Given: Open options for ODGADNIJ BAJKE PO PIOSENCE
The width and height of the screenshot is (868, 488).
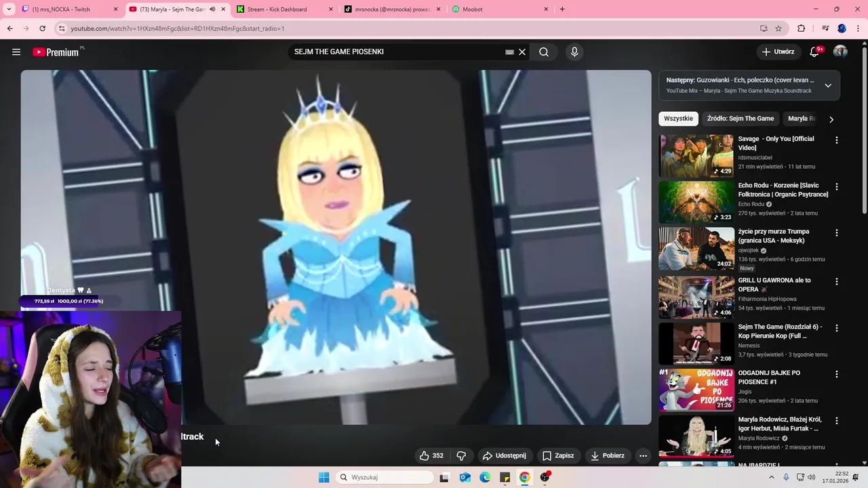Looking at the screenshot, I should [x=837, y=374].
